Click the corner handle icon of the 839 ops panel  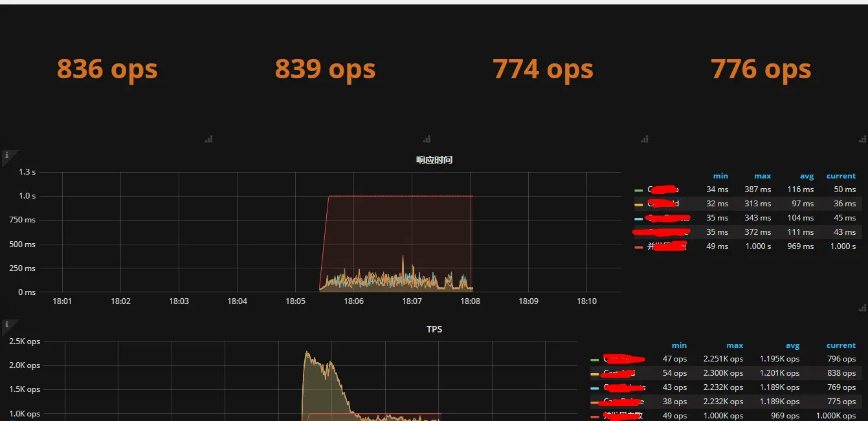(427, 138)
